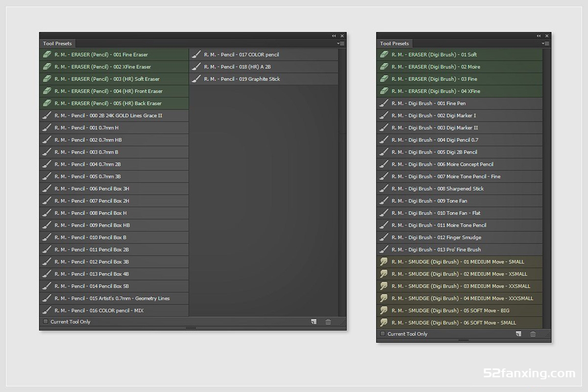The height and width of the screenshot is (392, 588).
Task: Select preset Pencil - 010 Pencil Box B
Action: pos(114,237)
